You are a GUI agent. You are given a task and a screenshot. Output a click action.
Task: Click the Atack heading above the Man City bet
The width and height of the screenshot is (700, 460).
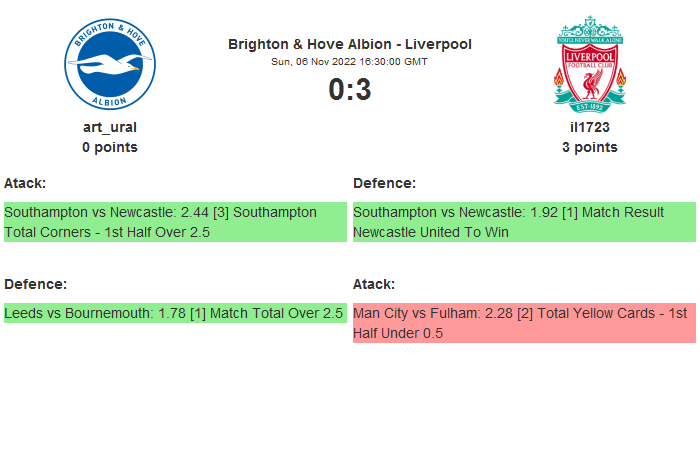374,284
